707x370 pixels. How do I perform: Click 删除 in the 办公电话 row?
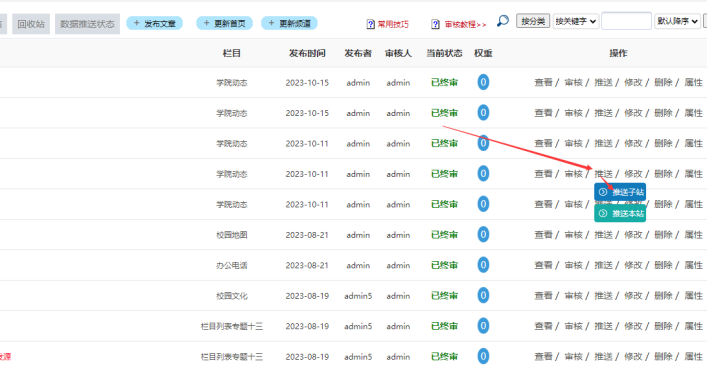tap(663, 265)
